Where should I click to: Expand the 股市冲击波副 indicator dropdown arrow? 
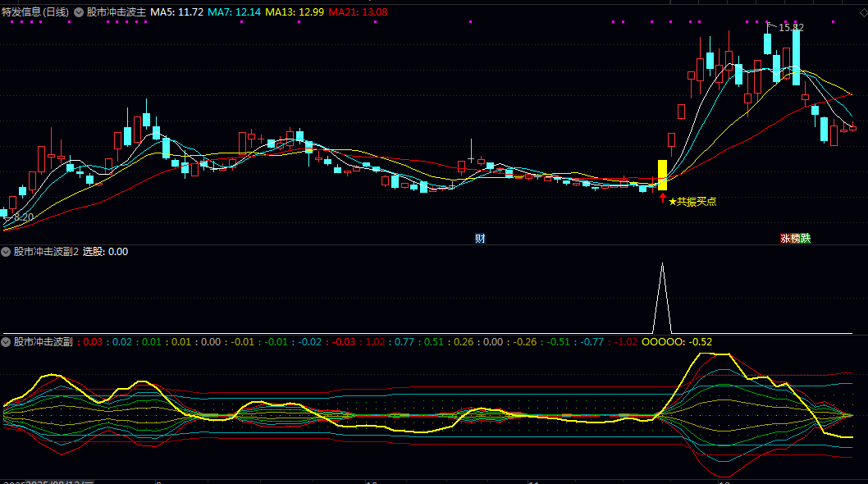(7, 341)
